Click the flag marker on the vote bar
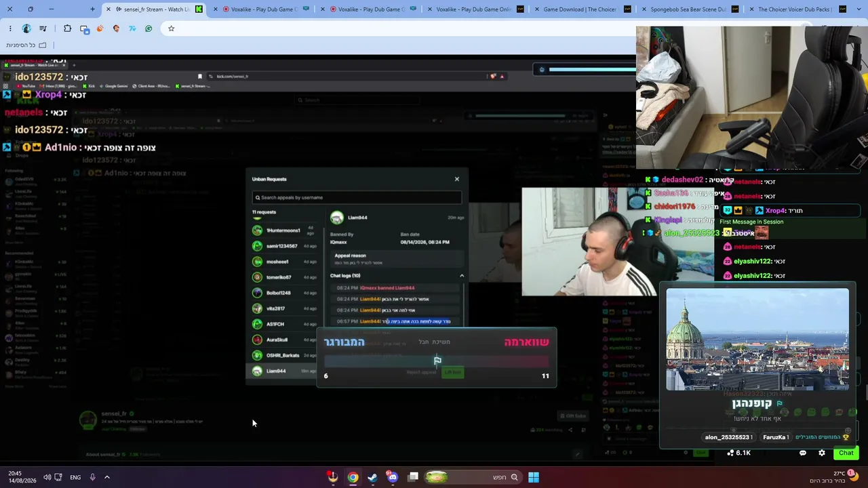868x488 pixels. tap(437, 361)
